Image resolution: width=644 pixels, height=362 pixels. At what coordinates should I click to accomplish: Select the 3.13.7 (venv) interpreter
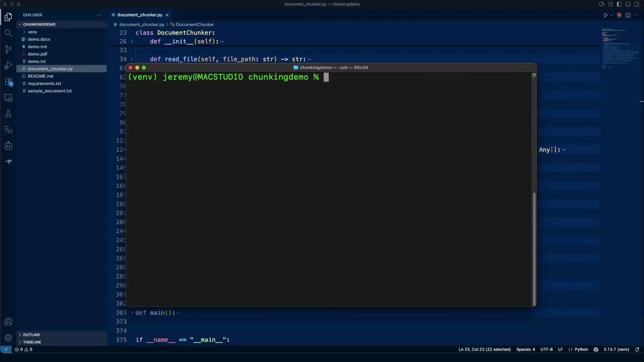616,349
